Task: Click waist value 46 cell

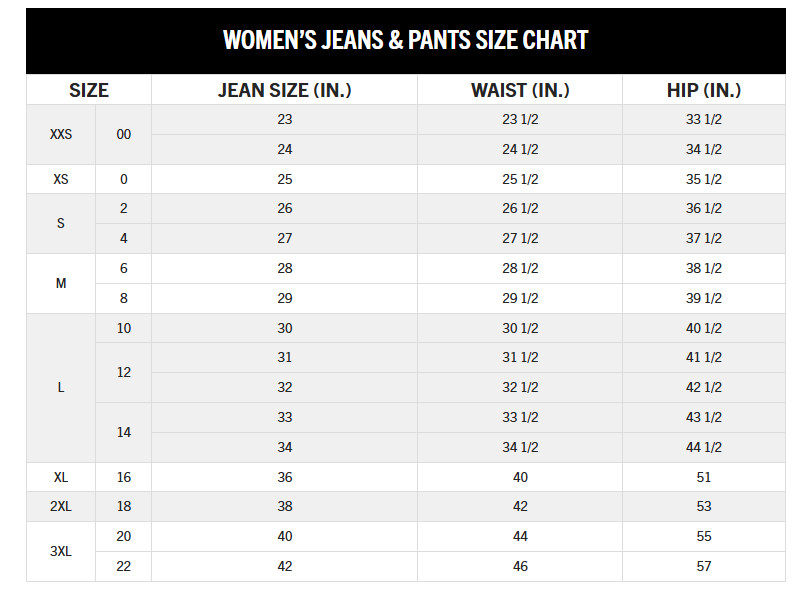Action: 520,567
